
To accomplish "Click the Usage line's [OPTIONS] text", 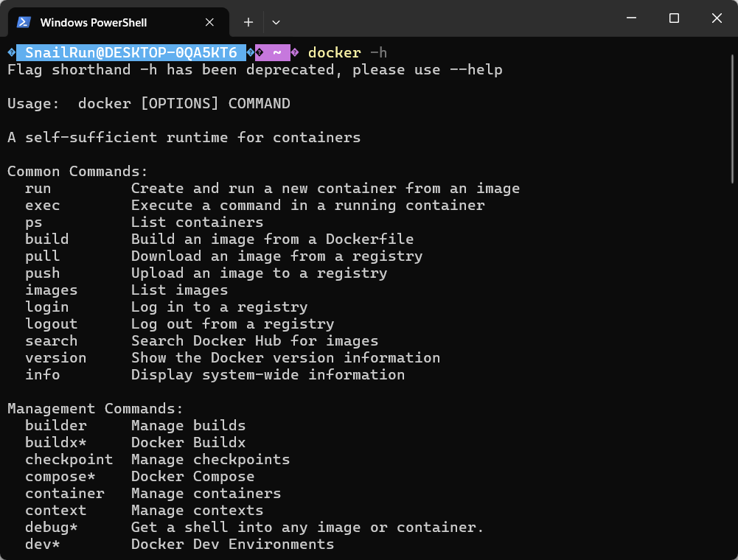I will (179, 104).
